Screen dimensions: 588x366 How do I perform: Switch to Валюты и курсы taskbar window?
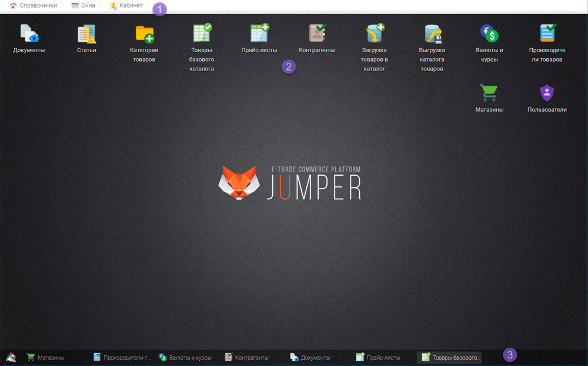pos(185,357)
